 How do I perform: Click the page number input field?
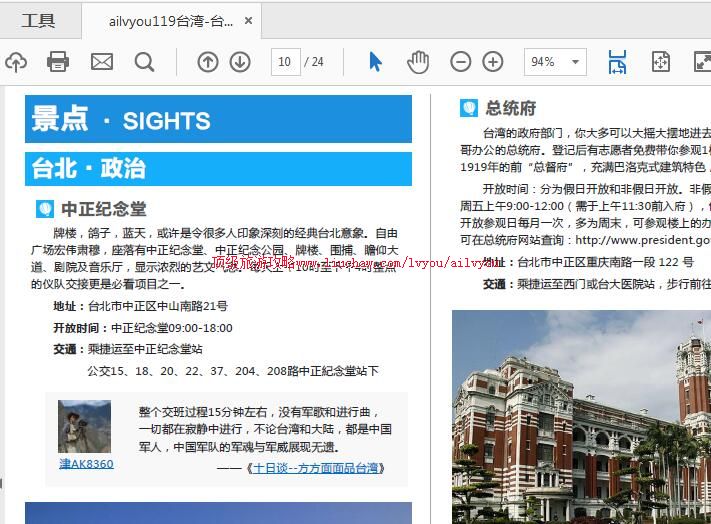[285, 62]
